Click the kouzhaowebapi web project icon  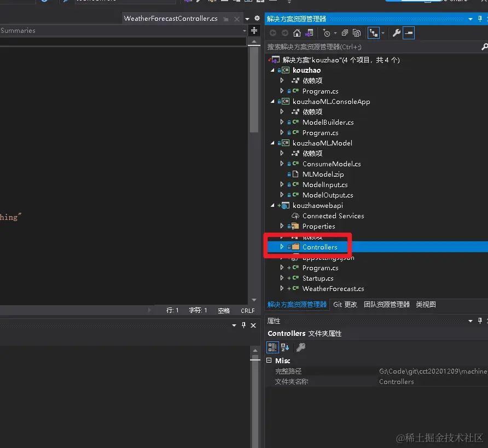286,206
